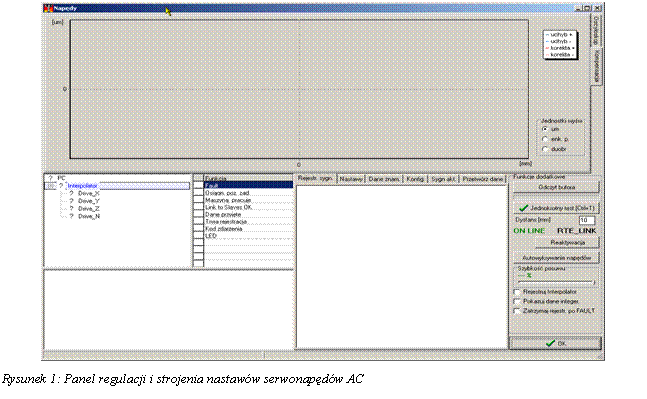Screen dimensions: 647x399
Task: Select the PC root tree node
Action: [61, 178]
